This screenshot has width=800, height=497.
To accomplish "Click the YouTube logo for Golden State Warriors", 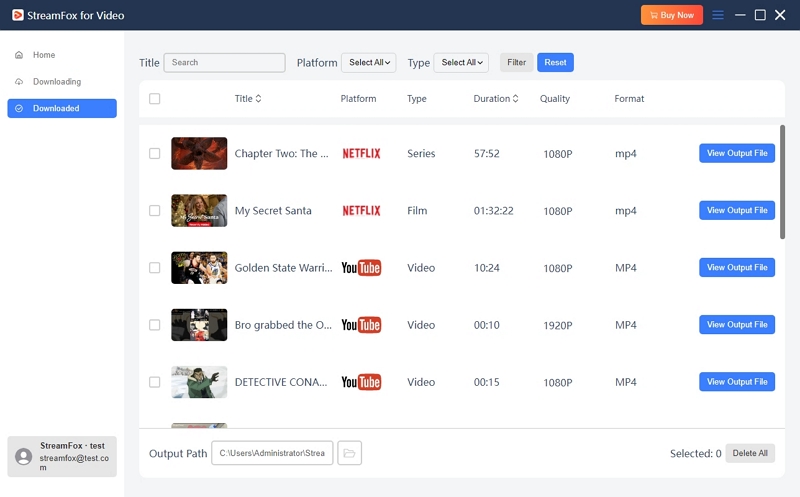I will tap(361, 268).
